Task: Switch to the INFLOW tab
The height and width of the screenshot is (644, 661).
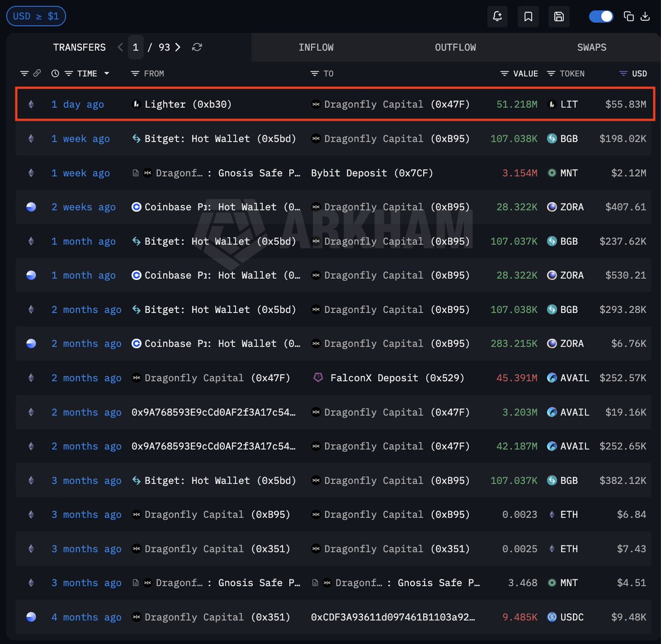Action: 316,47
